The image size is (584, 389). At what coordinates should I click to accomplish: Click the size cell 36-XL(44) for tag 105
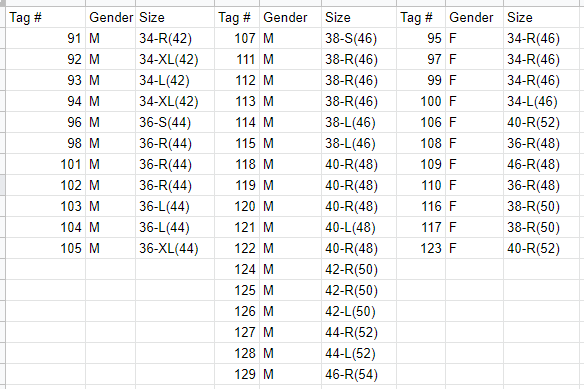(x=175, y=248)
